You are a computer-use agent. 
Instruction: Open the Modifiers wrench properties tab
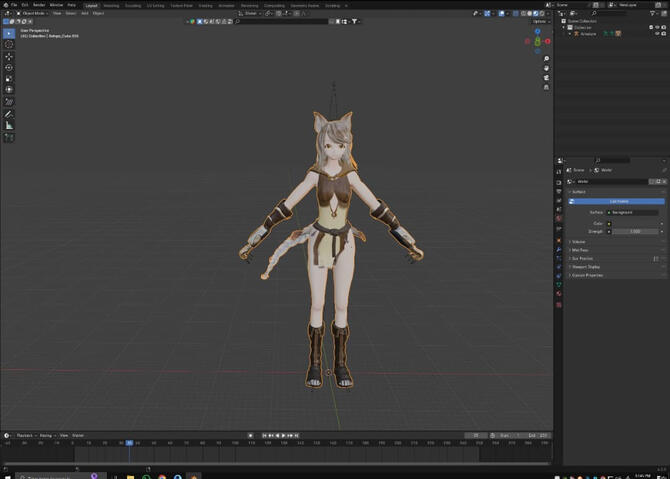coord(559,249)
